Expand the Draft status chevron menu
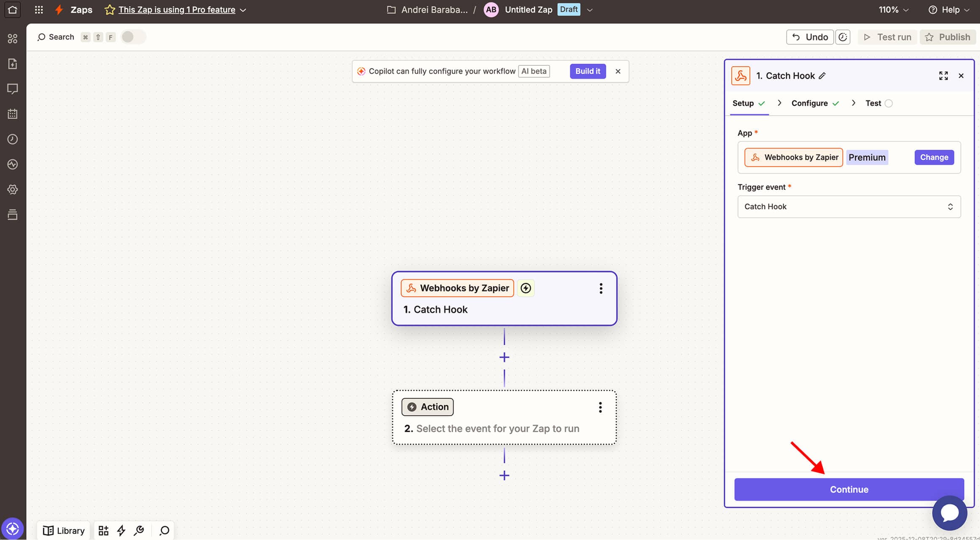 tap(590, 10)
